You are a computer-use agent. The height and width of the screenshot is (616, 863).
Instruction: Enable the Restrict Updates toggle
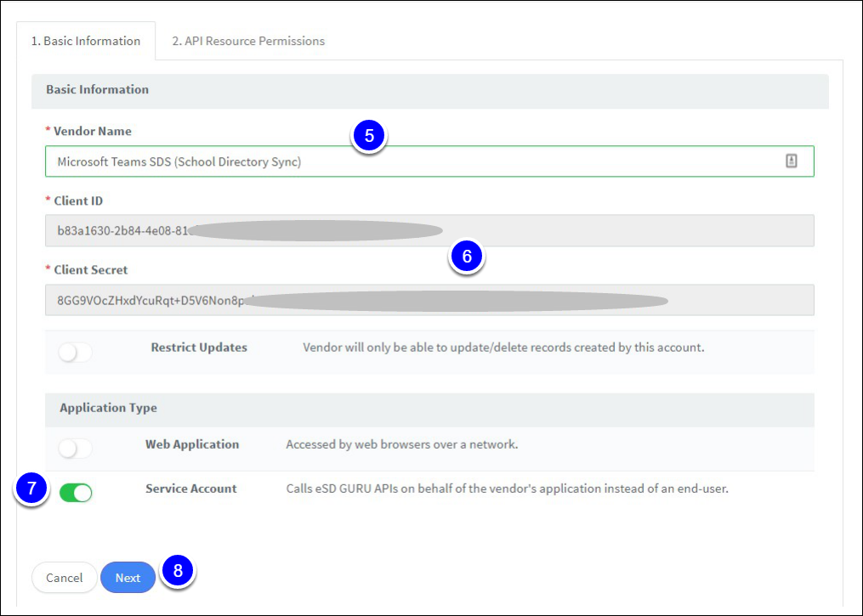coord(76,353)
